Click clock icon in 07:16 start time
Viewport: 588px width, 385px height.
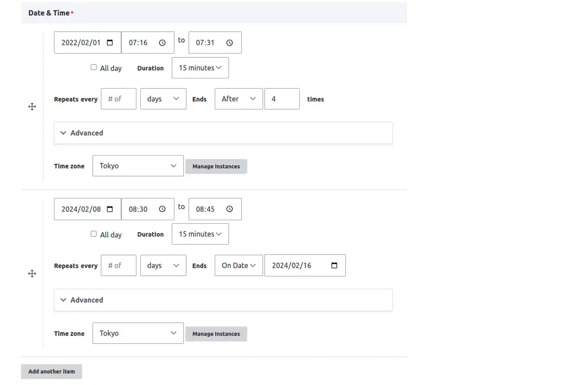click(x=162, y=43)
